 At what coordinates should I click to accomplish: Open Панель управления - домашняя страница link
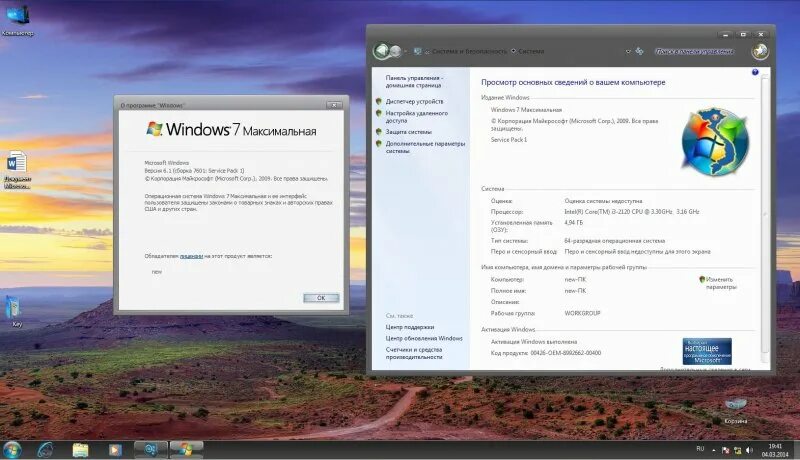414,82
